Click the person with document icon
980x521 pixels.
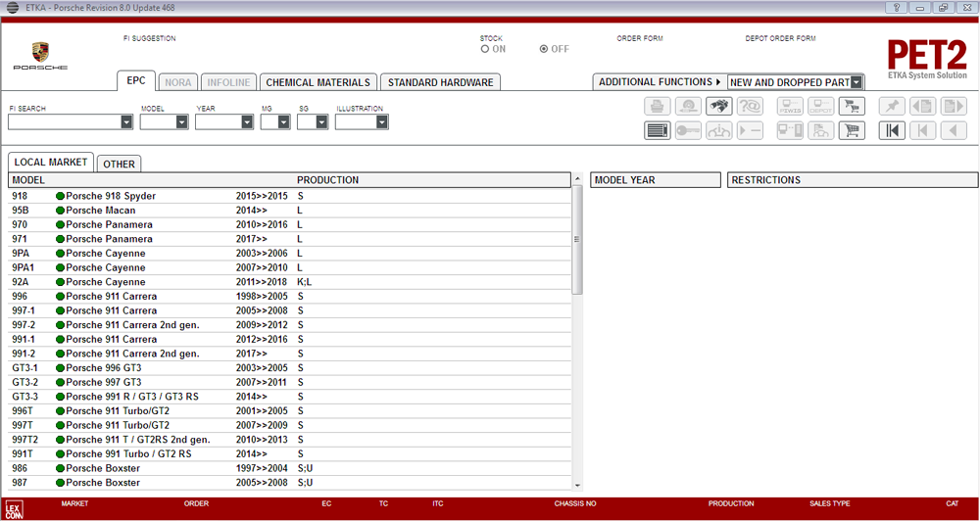coord(820,130)
